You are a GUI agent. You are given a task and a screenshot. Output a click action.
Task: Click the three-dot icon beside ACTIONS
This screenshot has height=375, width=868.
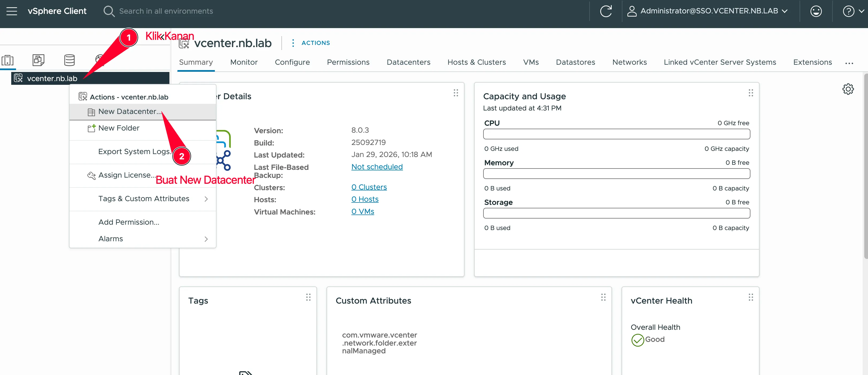click(293, 43)
